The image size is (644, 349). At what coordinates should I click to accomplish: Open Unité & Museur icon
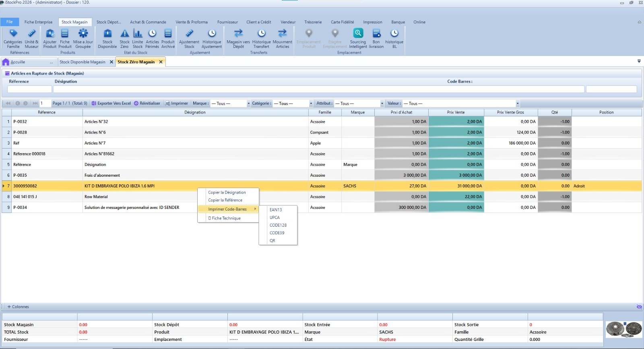pos(31,39)
